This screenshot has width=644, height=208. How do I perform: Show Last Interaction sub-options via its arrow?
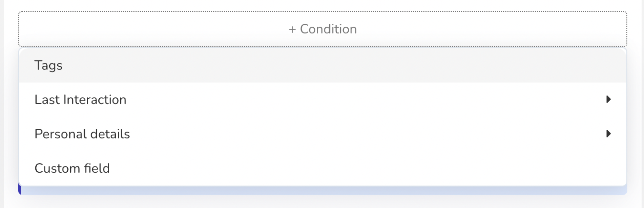[608, 100]
